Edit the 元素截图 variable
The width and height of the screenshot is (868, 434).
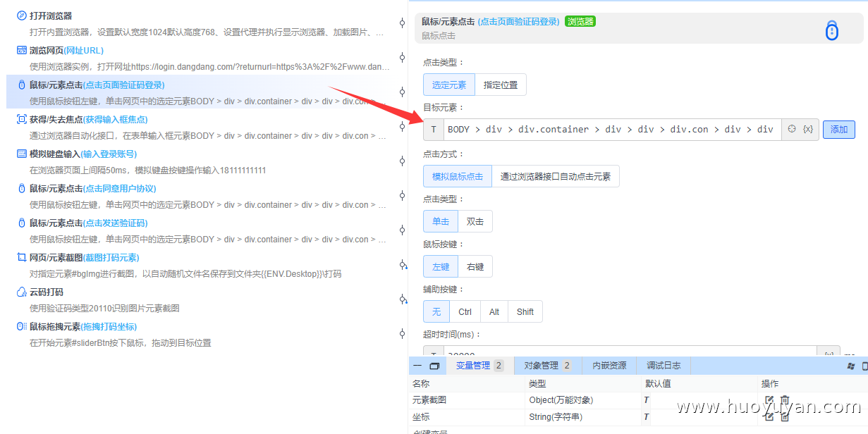pyautogui.click(x=769, y=400)
